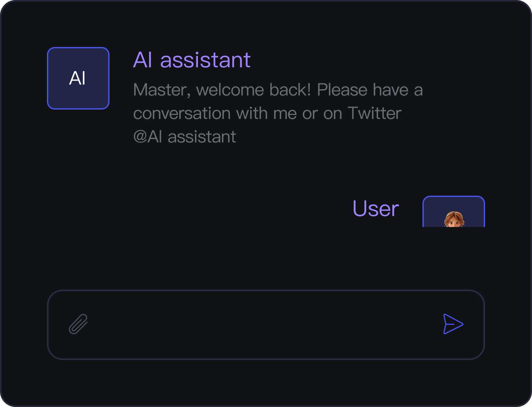This screenshot has height=407, width=532.
Task: Send the message with the arrow icon
Action: pyautogui.click(x=453, y=324)
